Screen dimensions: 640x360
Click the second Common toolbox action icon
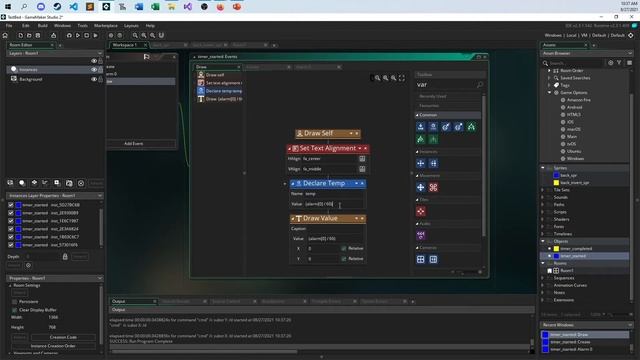(433, 127)
